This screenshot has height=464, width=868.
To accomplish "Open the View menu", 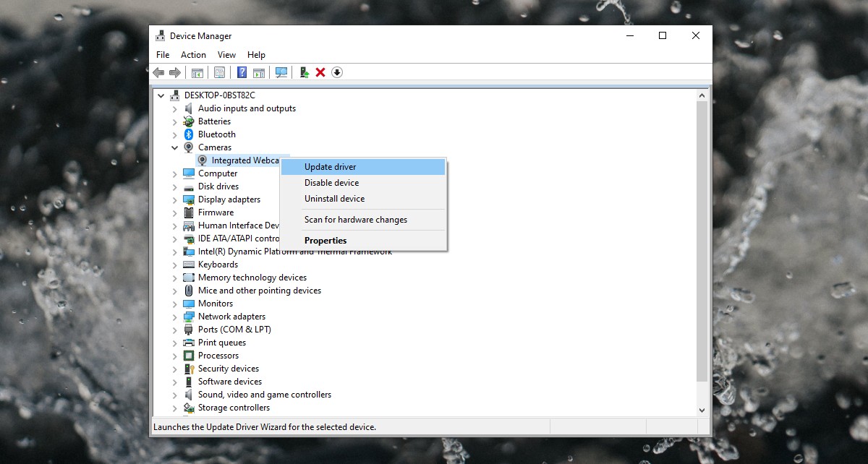I will click(x=226, y=55).
